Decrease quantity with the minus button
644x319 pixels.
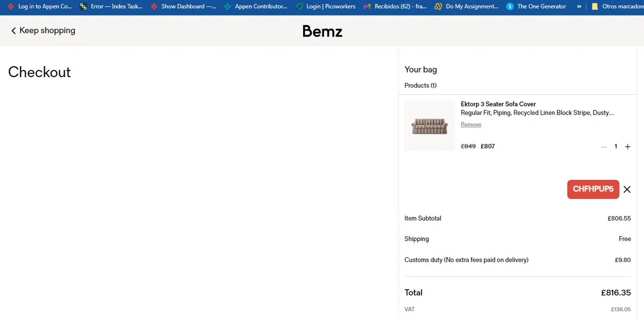pyautogui.click(x=604, y=147)
